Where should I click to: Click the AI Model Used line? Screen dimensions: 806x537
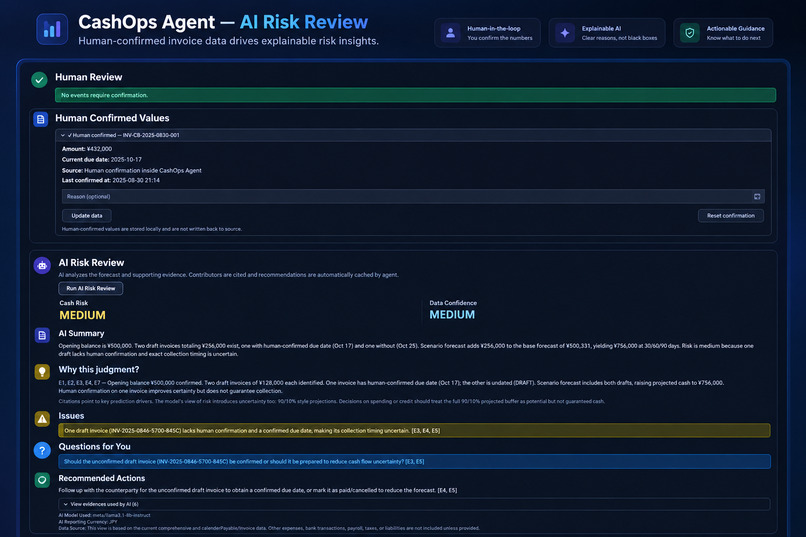(104, 515)
